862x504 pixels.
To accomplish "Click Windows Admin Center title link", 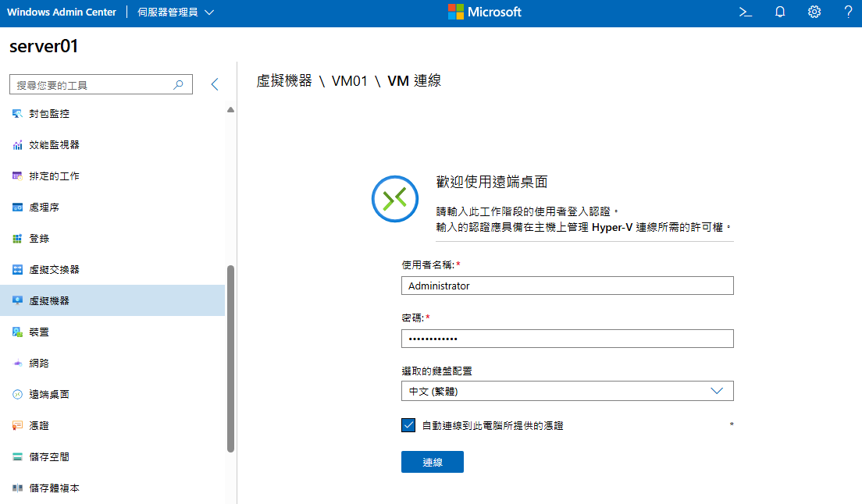I will 62,12.
